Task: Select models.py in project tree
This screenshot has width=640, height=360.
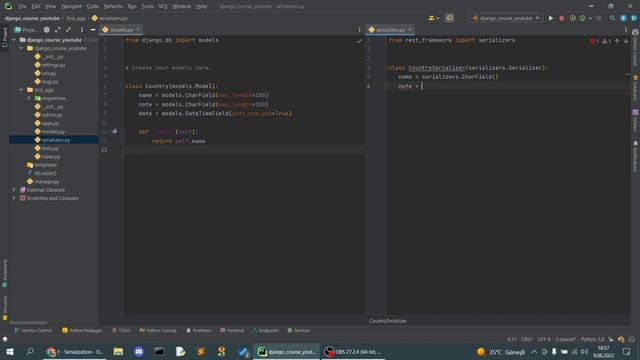Action: click(53, 131)
